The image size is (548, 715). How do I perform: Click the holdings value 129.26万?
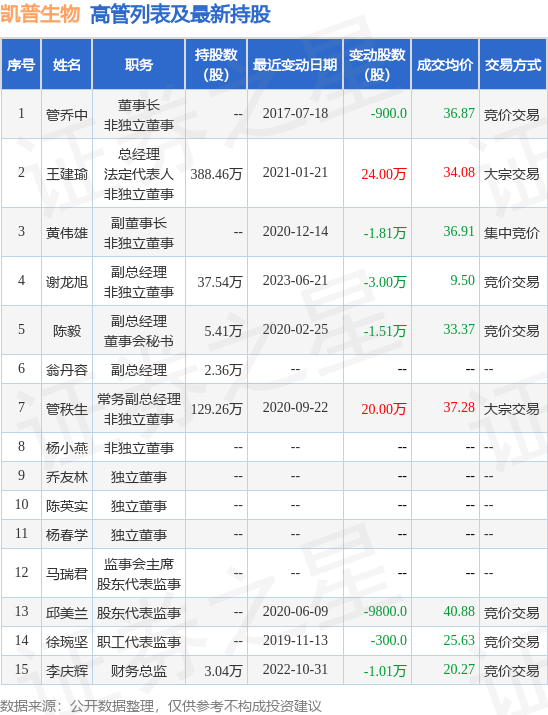(216, 409)
